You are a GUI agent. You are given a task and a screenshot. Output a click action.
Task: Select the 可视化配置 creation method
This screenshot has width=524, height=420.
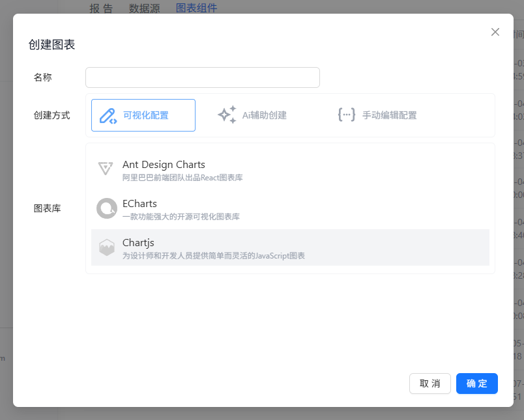[143, 115]
